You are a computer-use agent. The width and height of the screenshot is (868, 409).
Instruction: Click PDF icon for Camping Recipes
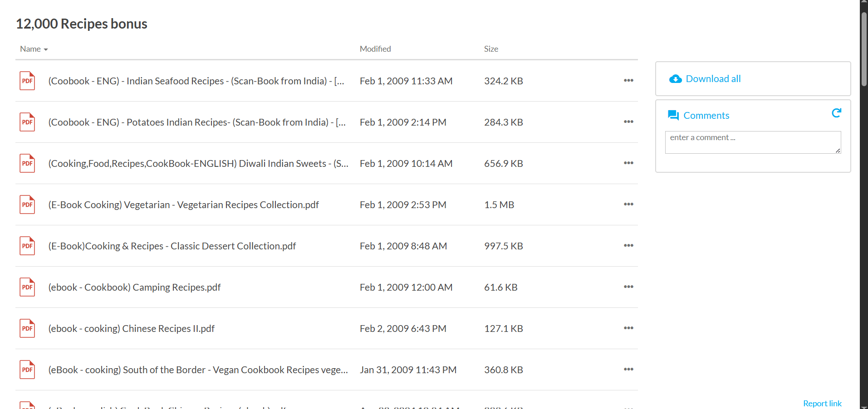click(x=27, y=287)
